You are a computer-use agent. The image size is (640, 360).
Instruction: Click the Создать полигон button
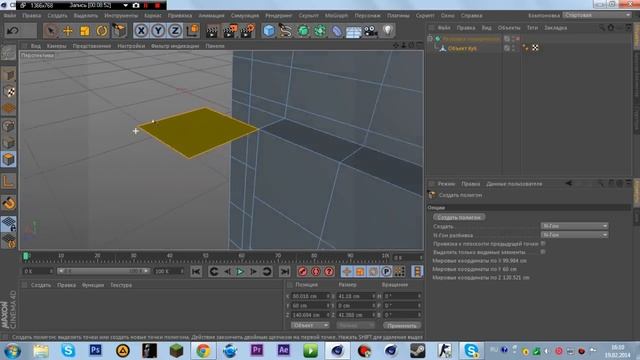[459, 217]
